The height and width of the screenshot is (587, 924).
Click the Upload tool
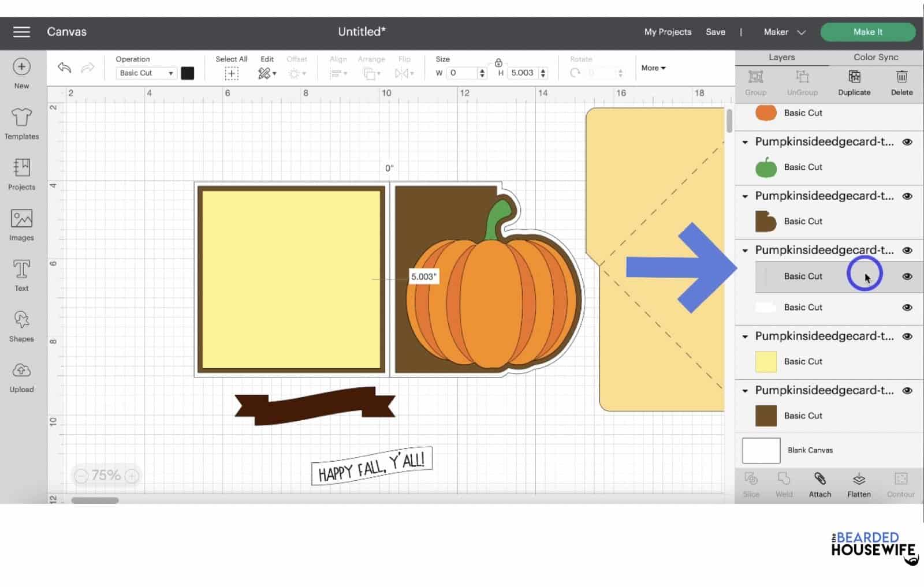[21, 374]
